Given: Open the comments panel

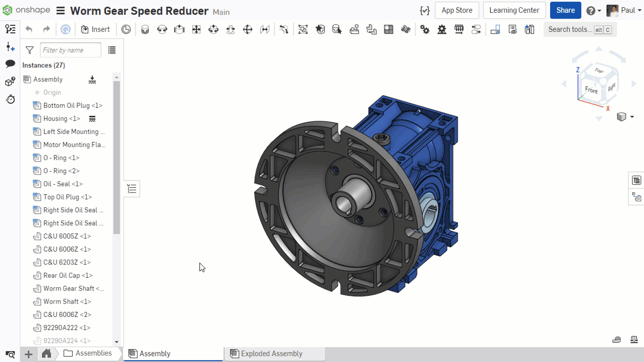Looking at the screenshot, I should (10, 64).
